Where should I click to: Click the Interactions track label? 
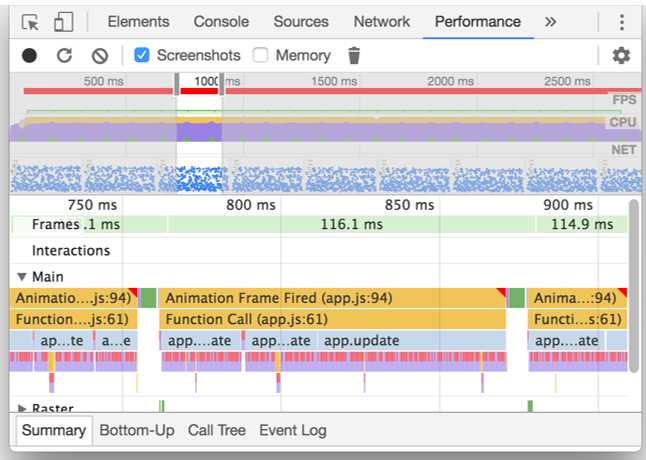(x=71, y=250)
